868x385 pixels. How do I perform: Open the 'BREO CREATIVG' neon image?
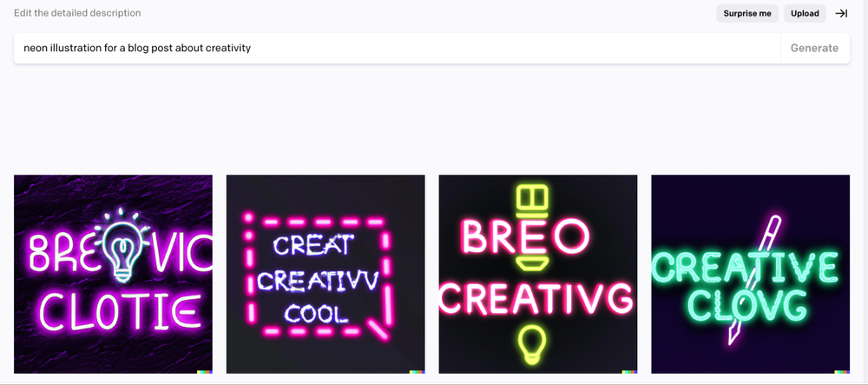pos(538,275)
